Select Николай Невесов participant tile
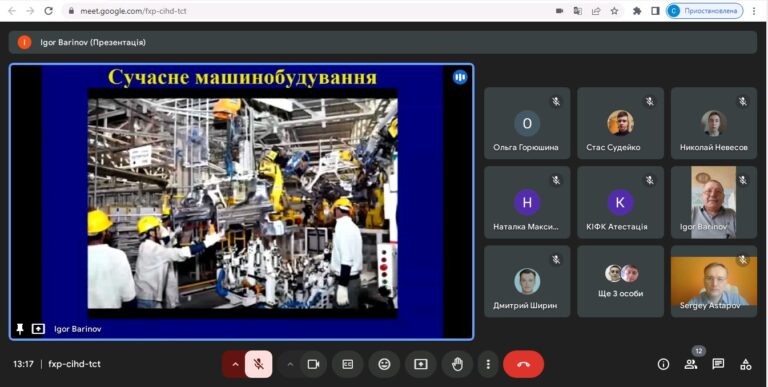The image size is (768, 387). click(714, 123)
